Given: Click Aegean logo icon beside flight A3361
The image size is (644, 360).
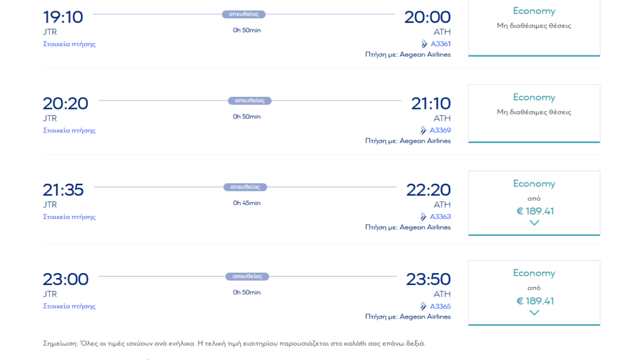Looking at the screenshot, I should (x=424, y=44).
